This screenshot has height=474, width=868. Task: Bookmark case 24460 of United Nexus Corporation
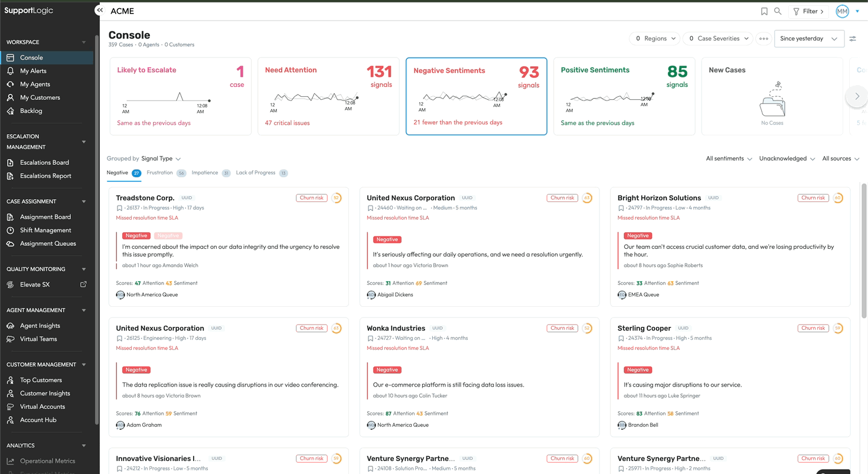pyautogui.click(x=370, y=208)
